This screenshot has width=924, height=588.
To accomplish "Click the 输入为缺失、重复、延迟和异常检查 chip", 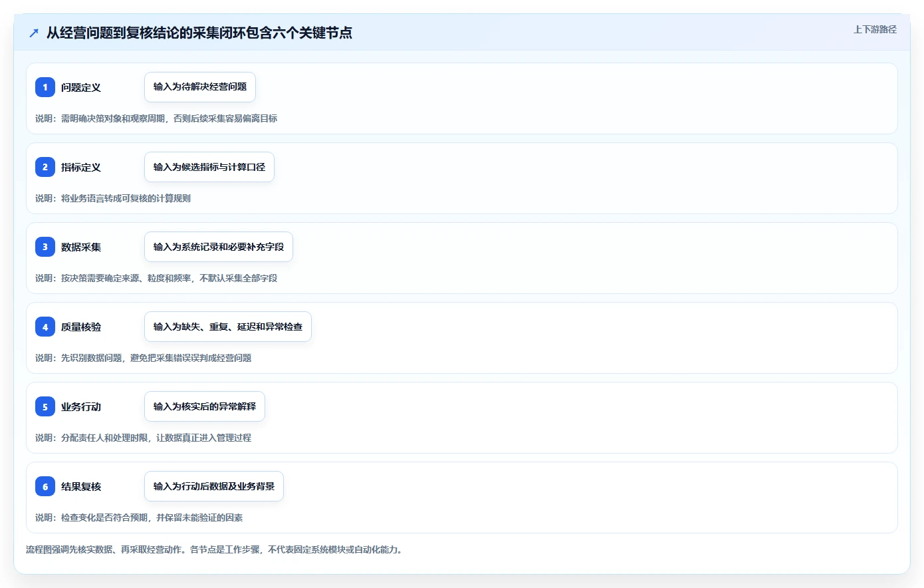I will (228, 327).
